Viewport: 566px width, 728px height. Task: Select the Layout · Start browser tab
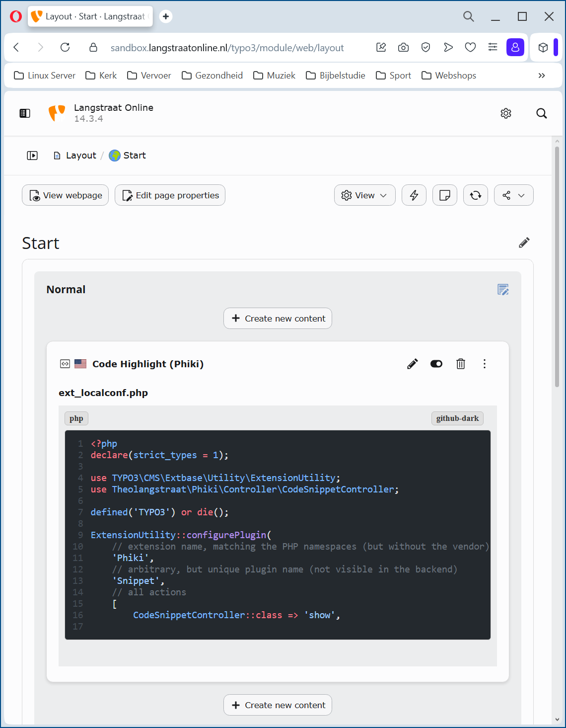[90, 16]
